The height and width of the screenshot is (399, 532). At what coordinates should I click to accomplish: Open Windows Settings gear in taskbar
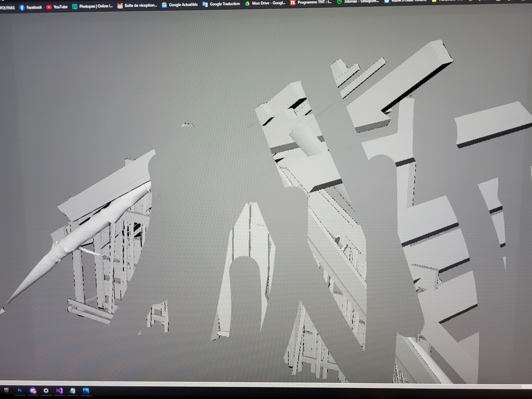[46, 390]
